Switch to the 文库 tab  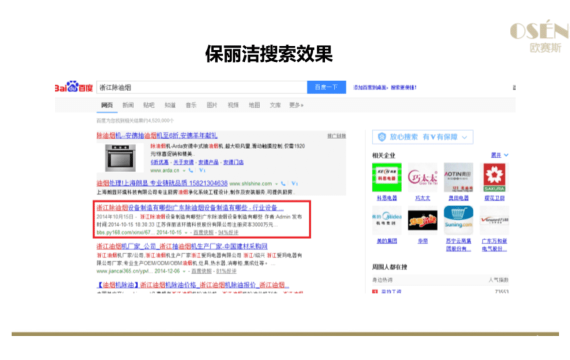pyautogui.click(x=275, y=105)
